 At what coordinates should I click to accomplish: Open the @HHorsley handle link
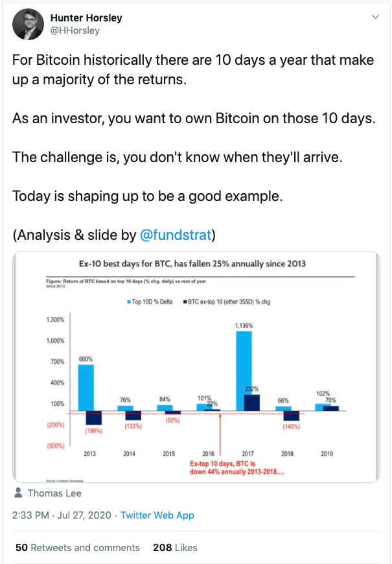coord(75,30)
